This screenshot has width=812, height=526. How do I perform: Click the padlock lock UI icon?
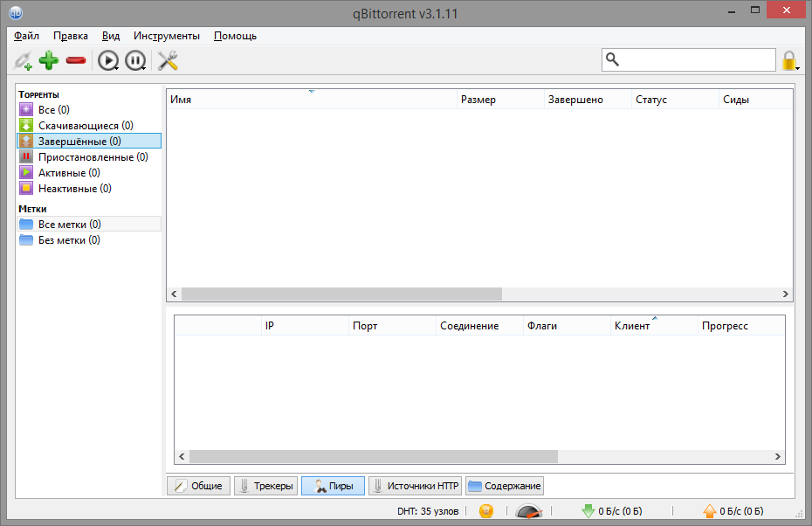pyautogui.click(x=789, y=60)
